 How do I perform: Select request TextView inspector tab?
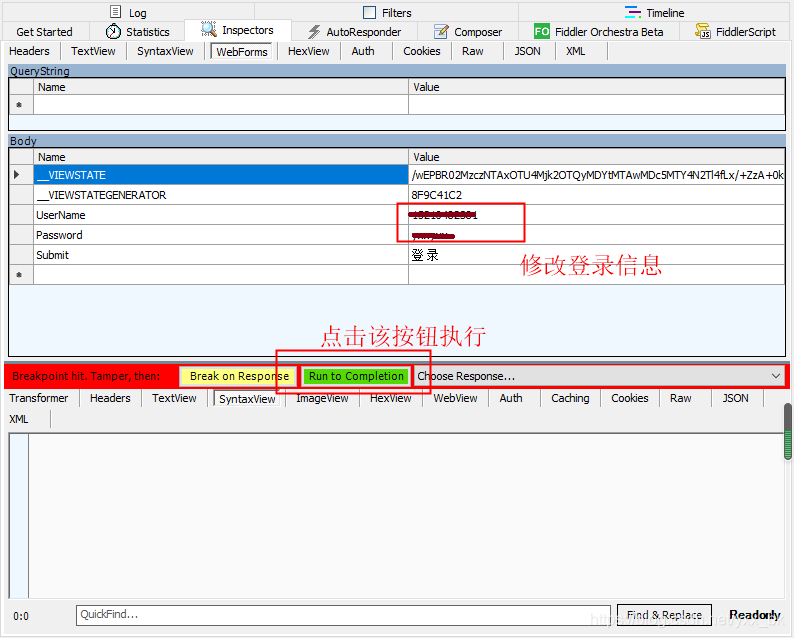point(93,51)
